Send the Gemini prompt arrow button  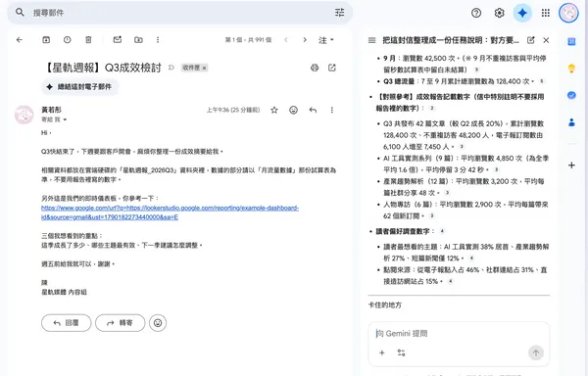(536, 352)
